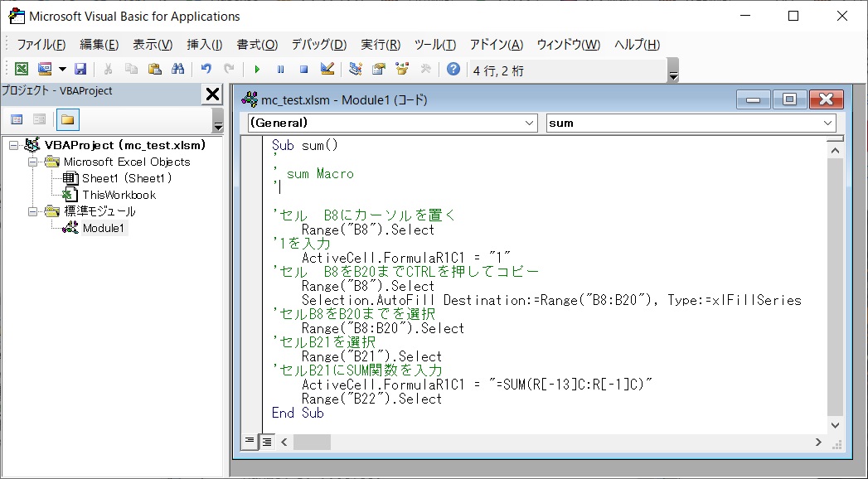This screenshot has height=479, width=868.
Task: Select Sheet1 (Sheet1) in project tree
Action: click(127, 178)
